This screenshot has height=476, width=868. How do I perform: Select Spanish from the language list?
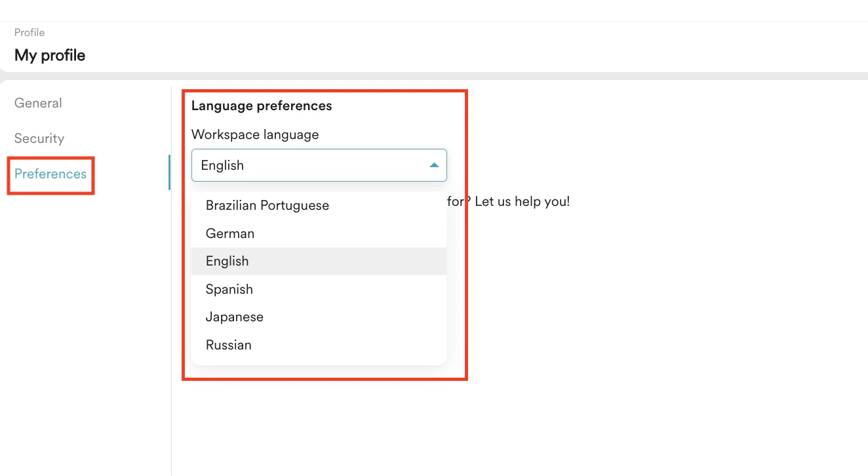[229, 289]
